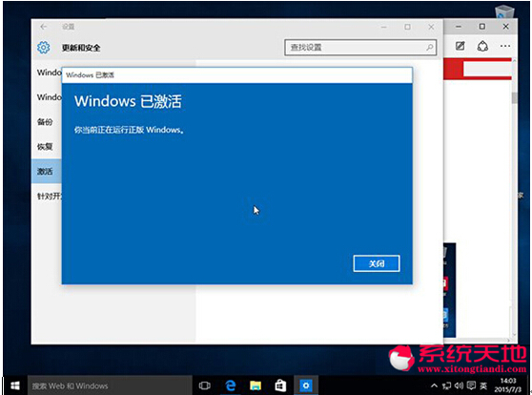
Task: Click the Settings gear icon beside 更新和安全
Action: coord(44,48)
